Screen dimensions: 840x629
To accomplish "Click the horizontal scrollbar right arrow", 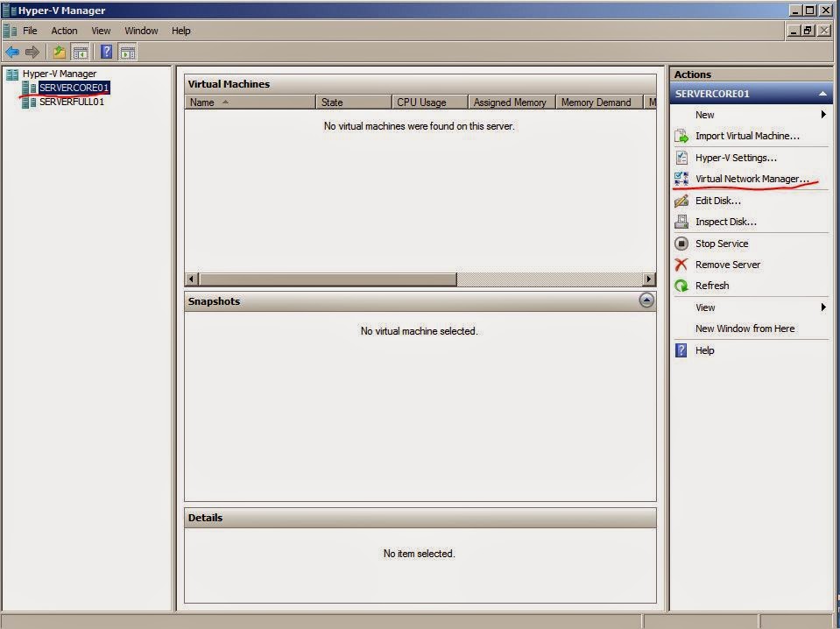I will [649, 279].
